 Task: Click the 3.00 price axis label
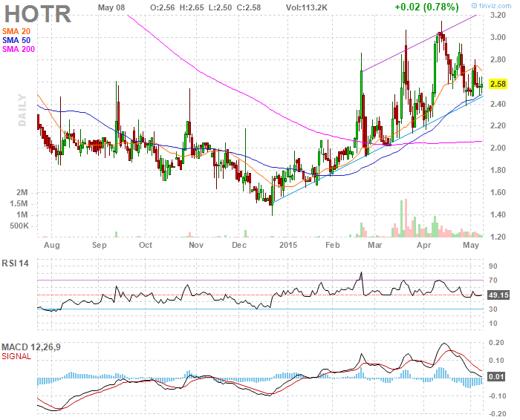pos(498,37)
